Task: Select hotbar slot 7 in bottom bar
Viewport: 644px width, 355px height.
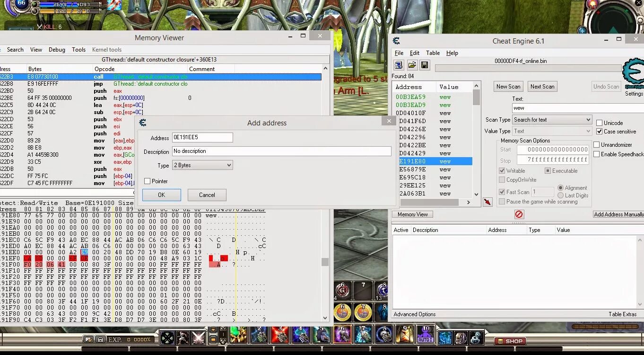Action: [x=364, y=335]
